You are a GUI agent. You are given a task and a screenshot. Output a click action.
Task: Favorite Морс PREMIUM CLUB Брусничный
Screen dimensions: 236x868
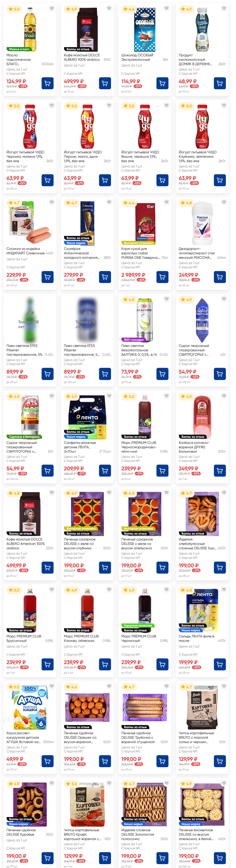[52, 589]
